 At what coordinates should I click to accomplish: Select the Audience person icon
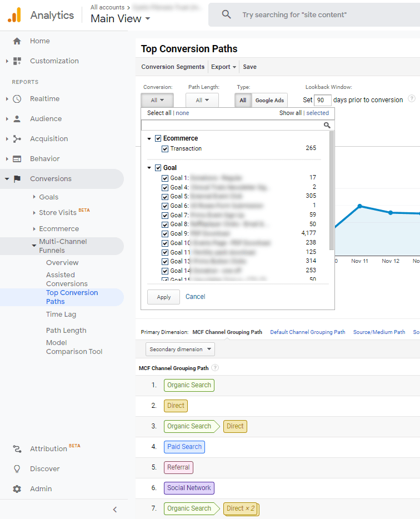[x=17, y=119]
